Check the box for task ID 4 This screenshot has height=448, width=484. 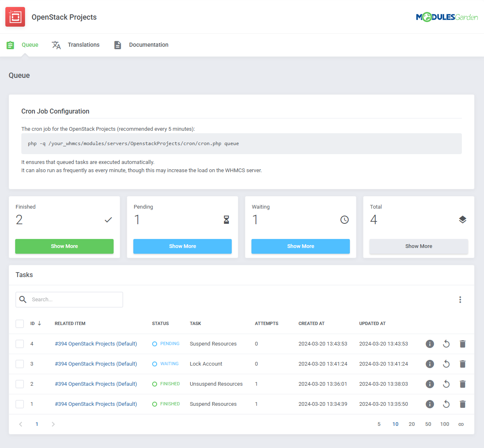(x=20, y=344)
